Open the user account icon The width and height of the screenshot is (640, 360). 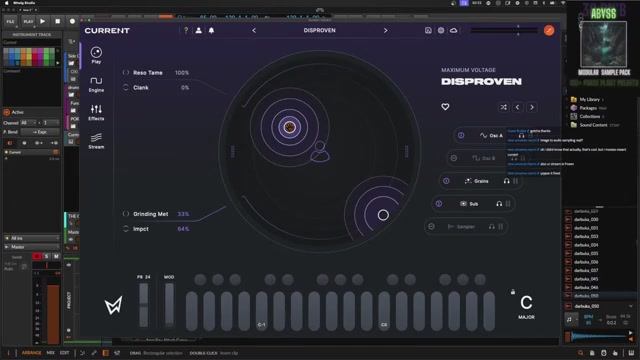[x=198, y=30]
